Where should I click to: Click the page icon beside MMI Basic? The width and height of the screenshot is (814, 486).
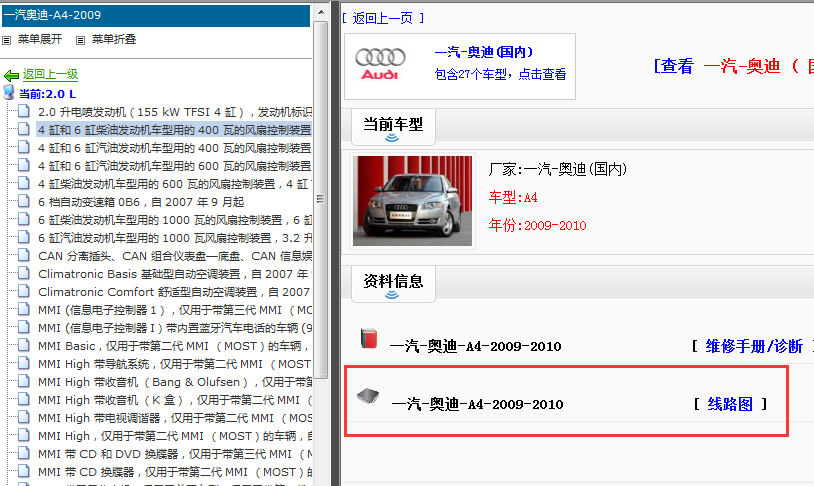click(24, 345)
